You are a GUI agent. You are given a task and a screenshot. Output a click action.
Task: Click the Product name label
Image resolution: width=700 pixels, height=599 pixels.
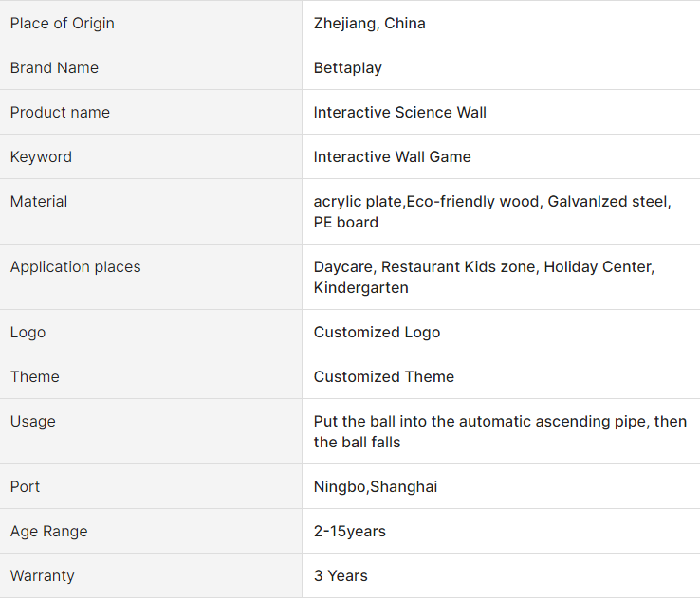(60, 113)
